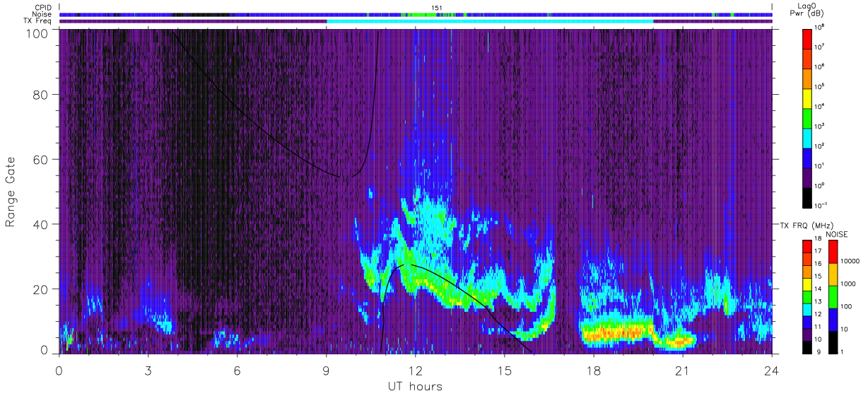Click the UT hours tick label '18'
The width and height of the screenshot is (868, 401).
click(x=594, y=370)
